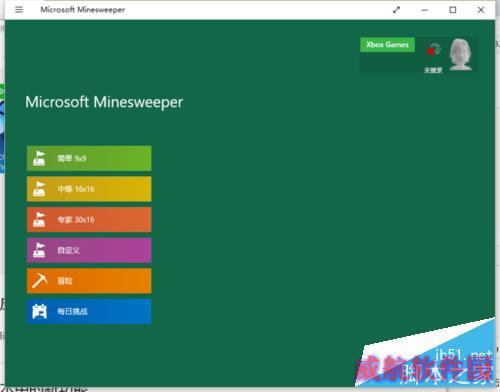Click the flag icon on the 简单 9x9 tile
Image resolution: width=500 pixels, height=392 pixels.
click(x=39, y=158)
